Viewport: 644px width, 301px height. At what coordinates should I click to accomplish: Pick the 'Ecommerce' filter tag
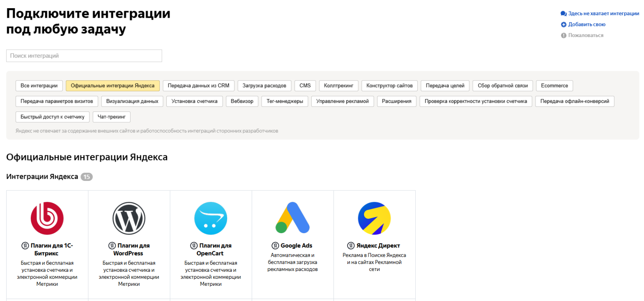pyautogui.click(x=554, y=86)
